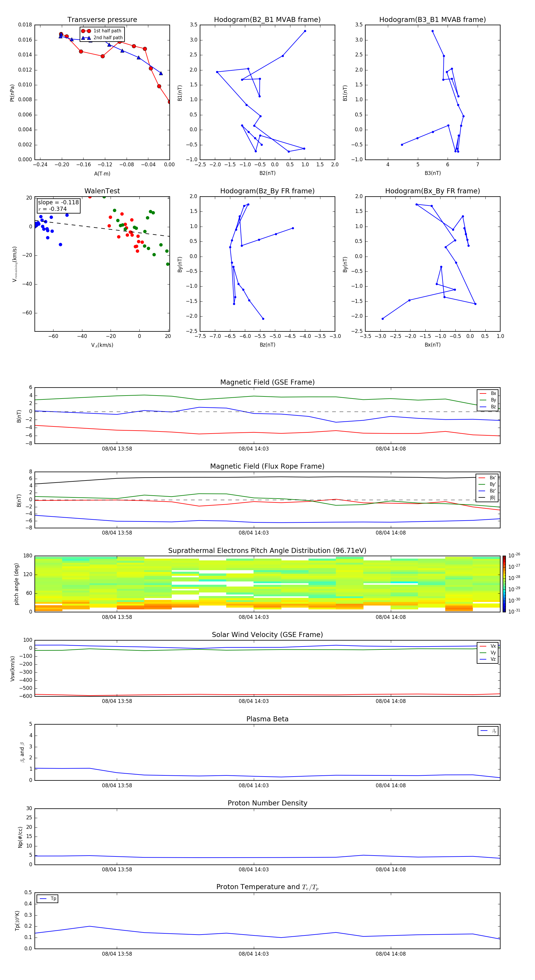The image size is (535, 980).
Task: Click the Bx' legend entry in Flux Rope plot
Action: 487,478
